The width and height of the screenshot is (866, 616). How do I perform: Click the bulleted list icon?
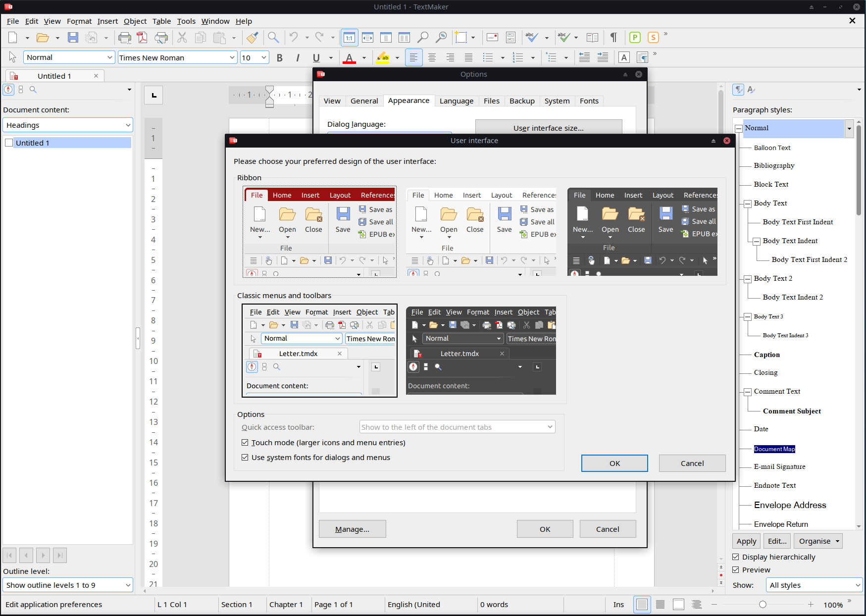coord(488,58)
